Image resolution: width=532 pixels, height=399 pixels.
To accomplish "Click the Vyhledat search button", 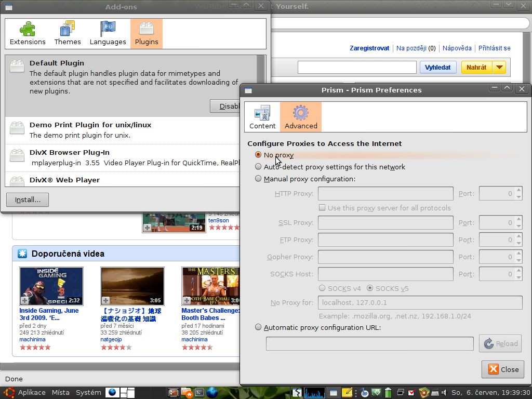I will [x=437, y=67].
